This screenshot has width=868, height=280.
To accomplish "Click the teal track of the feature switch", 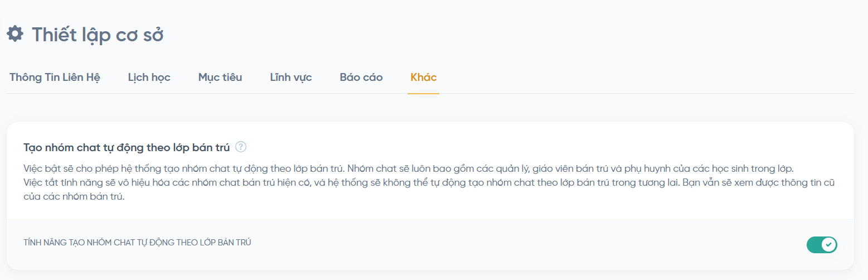I will 814,244.
